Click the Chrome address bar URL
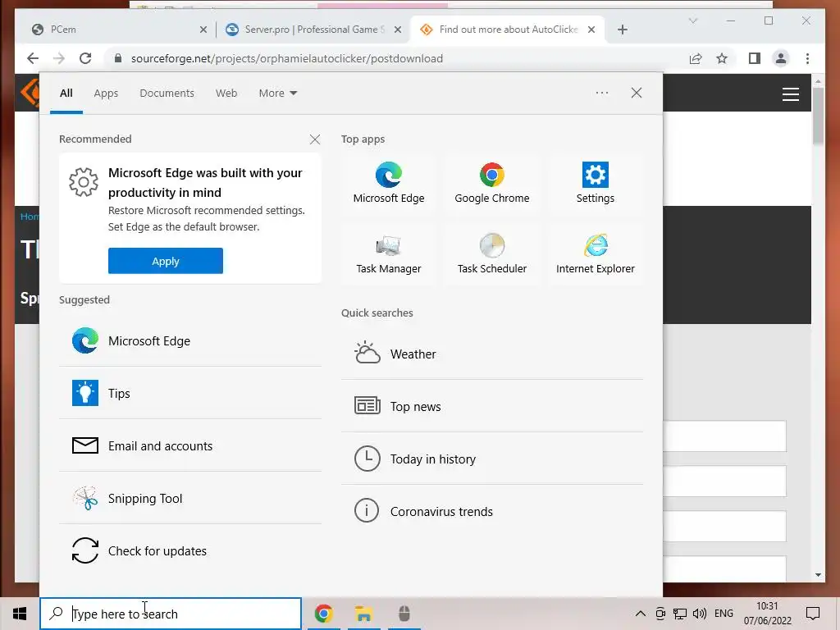840x630 pixels. click(x=286, y=58)
